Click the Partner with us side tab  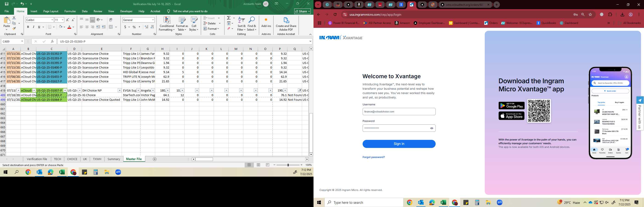pos(640,113)
